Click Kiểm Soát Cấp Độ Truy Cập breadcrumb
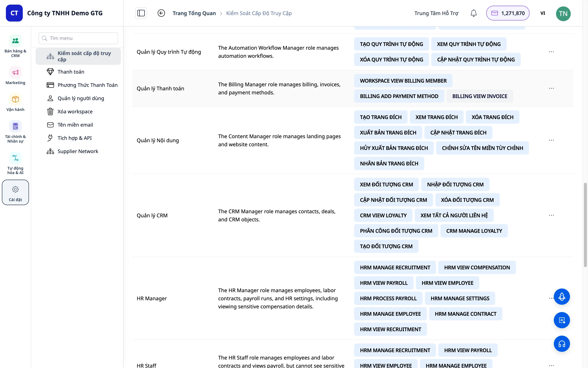The image size is (588, 368). pos(259,13)
